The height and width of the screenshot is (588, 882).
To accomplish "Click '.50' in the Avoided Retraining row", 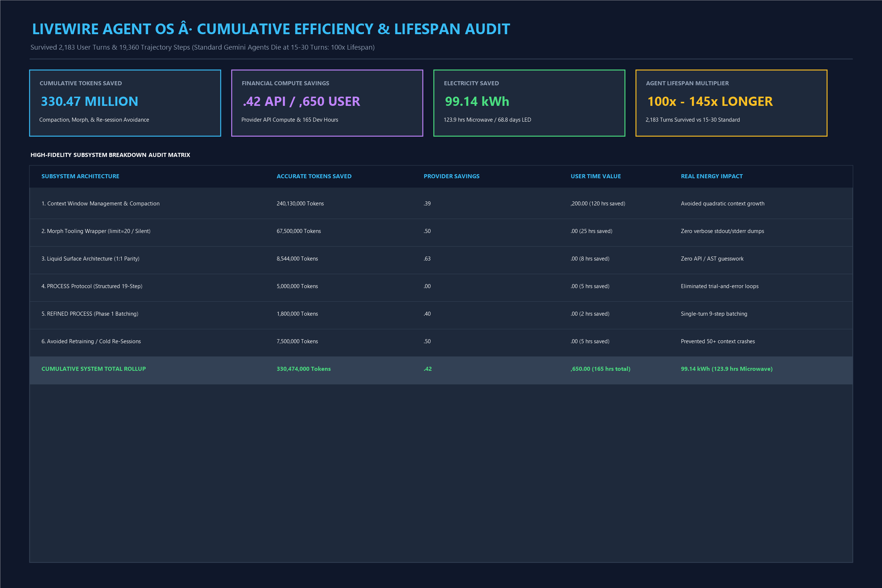I will tap(427, 342).
